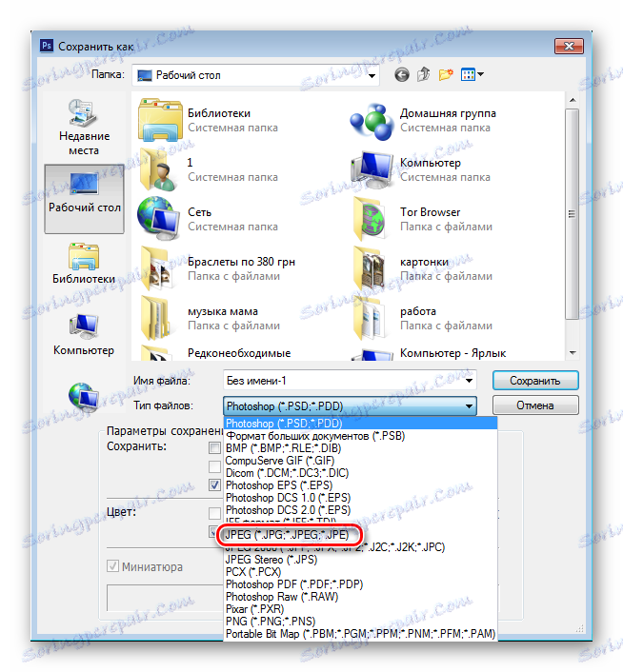Choose Photoshop PDF format option
Image resolution: width=623 pixels, height=672 pixels.
click(x=360, y=584)
